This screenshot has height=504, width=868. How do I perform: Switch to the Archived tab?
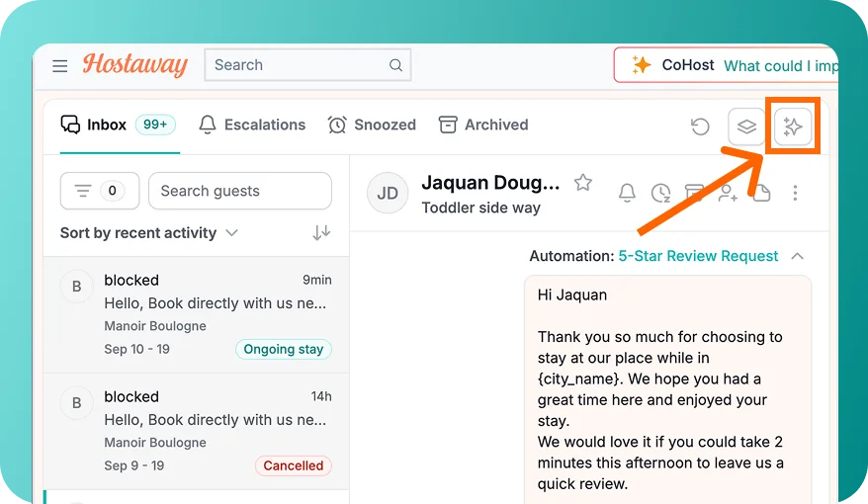coord(483,126)
